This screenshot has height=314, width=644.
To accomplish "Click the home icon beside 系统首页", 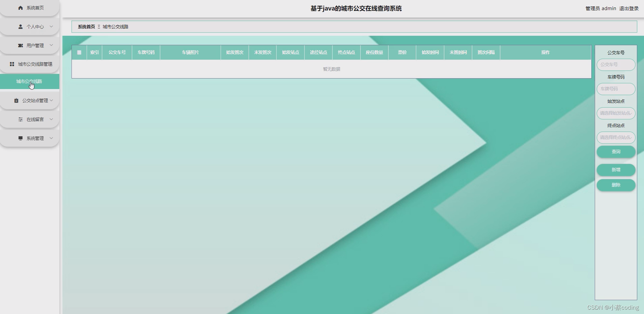I will [x=21, y=8].
